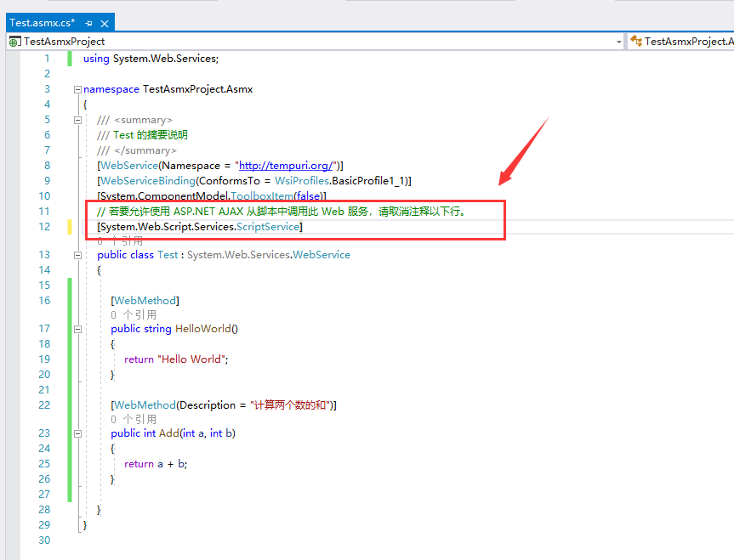Click the HelloWorld method name
734x560 pixels.
click(x=203, y=329)
